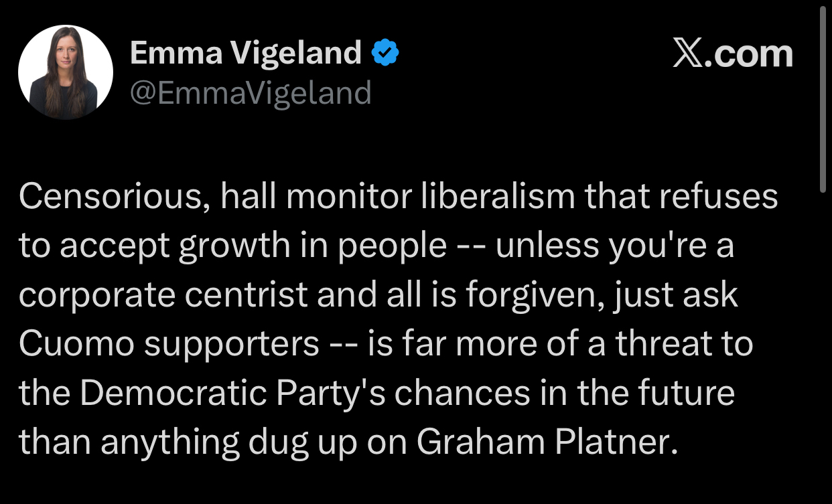Open Emma Vigeland's profile picture

[x=66, y=72]
